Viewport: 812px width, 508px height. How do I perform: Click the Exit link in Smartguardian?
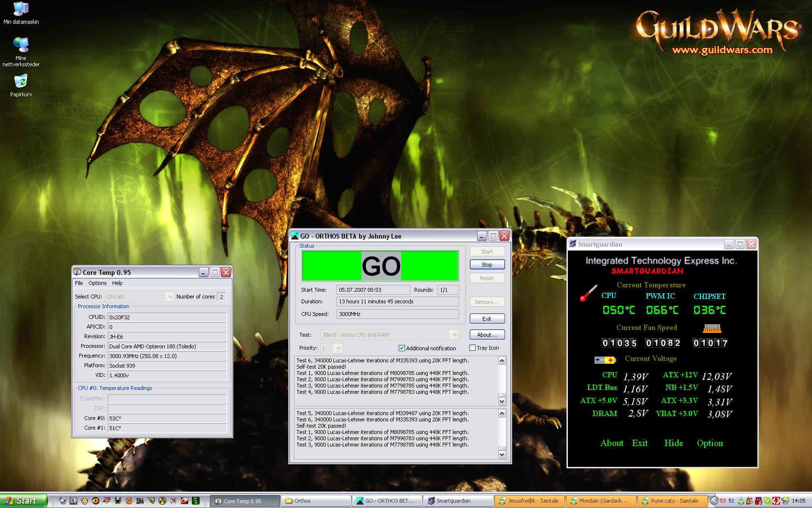point(639,443)
